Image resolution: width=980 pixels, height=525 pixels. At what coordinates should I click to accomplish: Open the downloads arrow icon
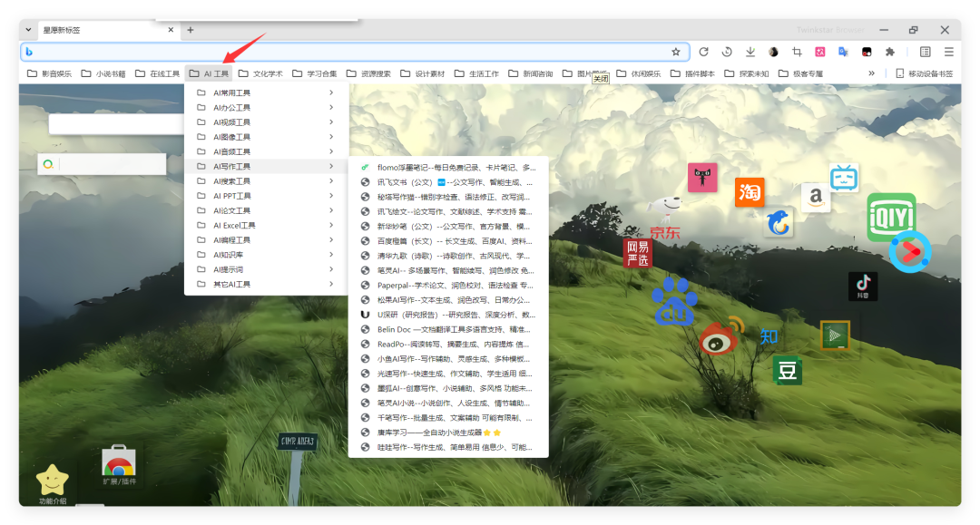point(750,52)
